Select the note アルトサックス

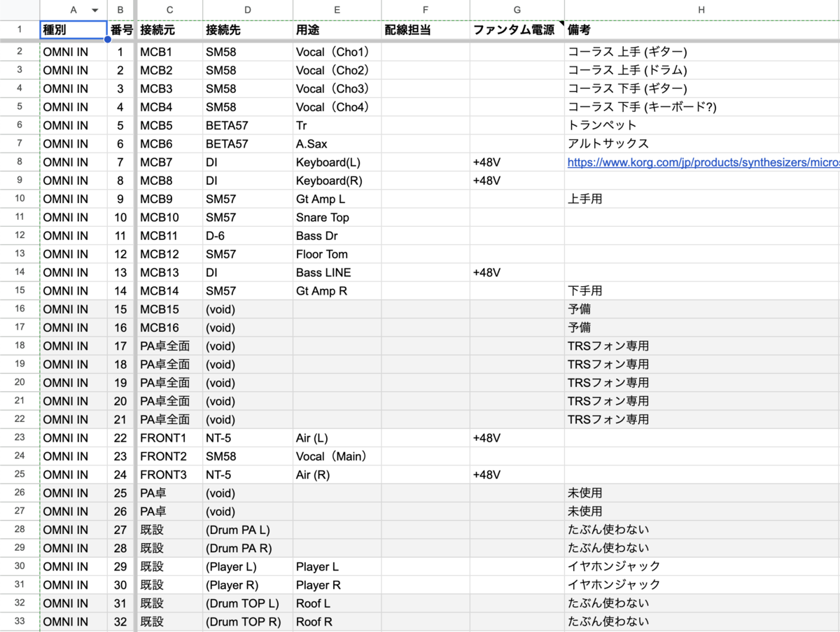[702, 143]
